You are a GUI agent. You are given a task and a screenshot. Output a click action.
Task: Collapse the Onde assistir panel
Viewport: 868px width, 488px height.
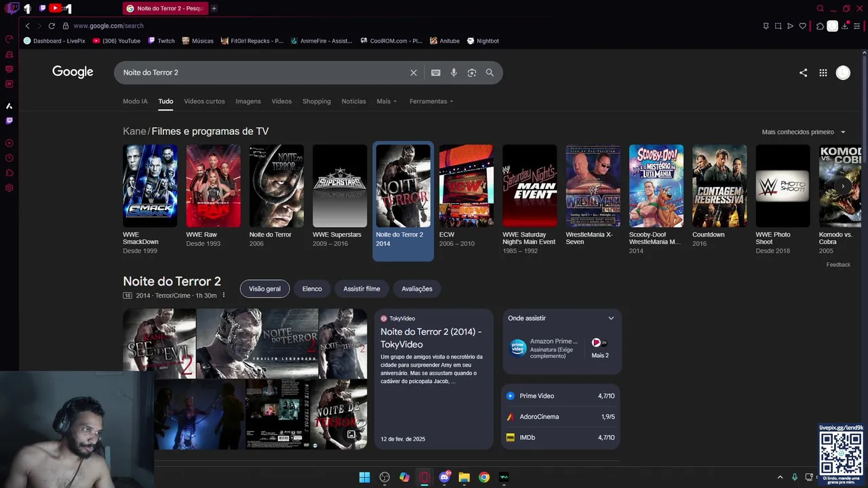click(611, 318)
